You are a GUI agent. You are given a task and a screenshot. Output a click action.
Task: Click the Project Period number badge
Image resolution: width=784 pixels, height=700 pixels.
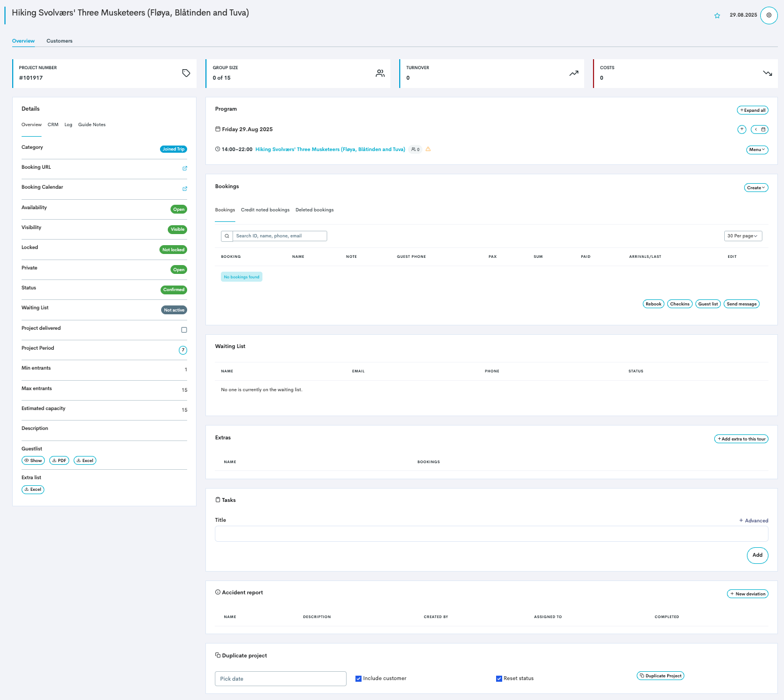point(183,350)
